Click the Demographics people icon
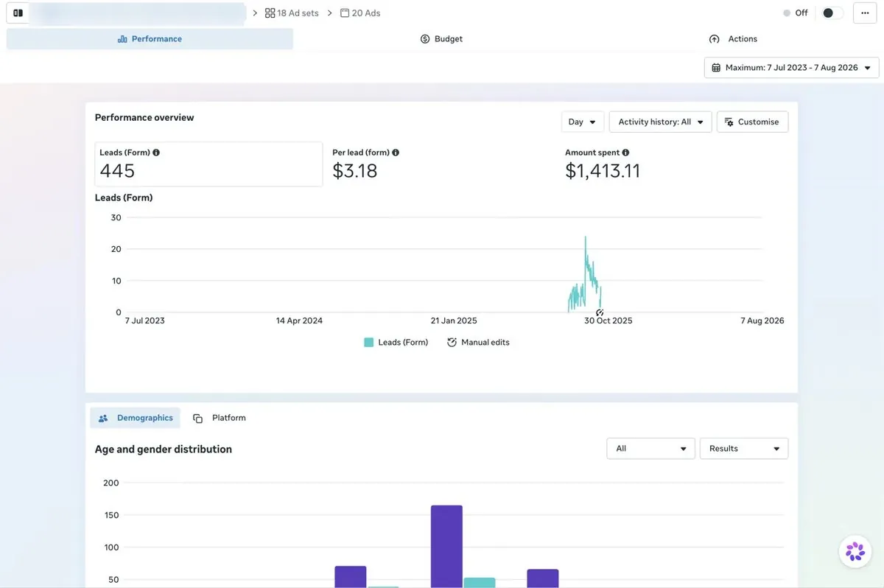The width and height of the screenshot is (884, 588). pyautogui.click(x=103, y=419)
